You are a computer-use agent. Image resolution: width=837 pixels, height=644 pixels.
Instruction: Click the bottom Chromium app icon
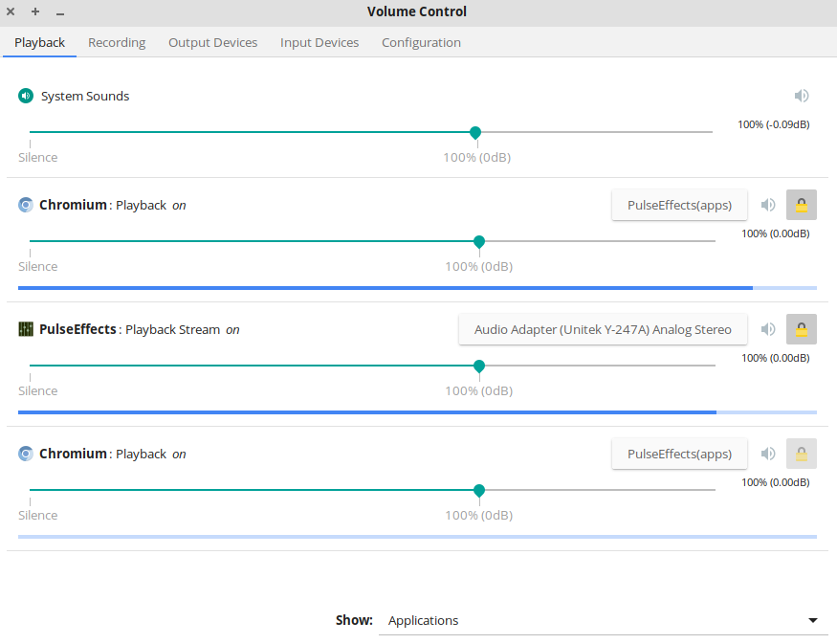click(26, 454)
